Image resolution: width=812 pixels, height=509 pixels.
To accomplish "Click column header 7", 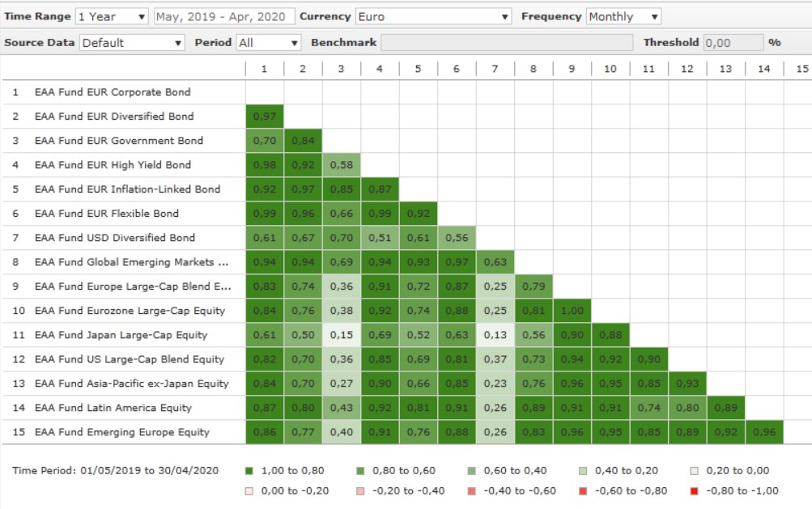I will (x=495, y=69).
